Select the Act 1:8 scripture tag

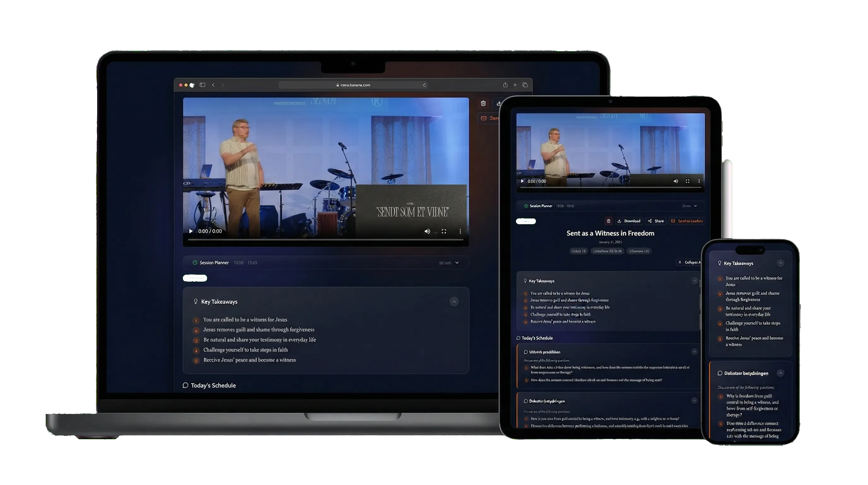(x=579, y=251)
